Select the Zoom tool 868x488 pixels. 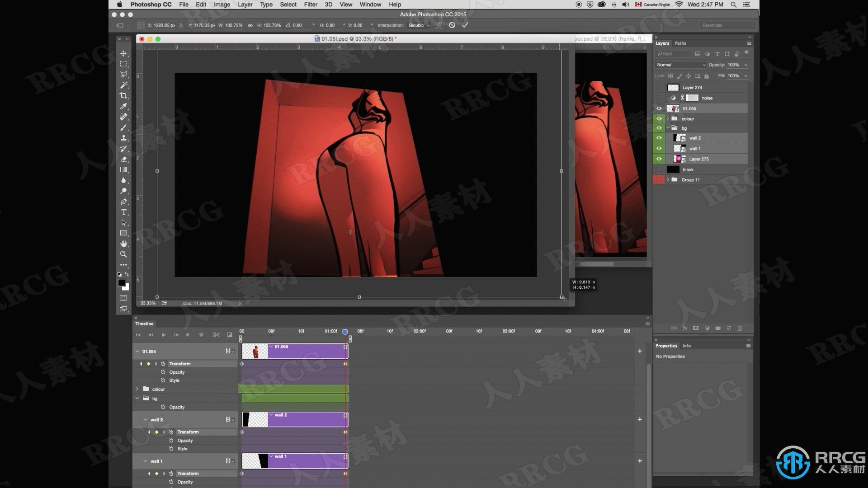pyautogui.click(x=123, y=254)
